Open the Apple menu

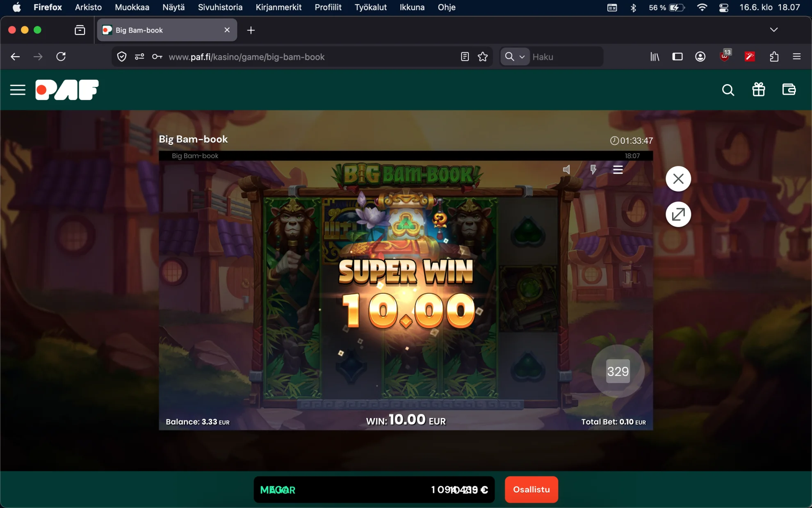[17, 7]
